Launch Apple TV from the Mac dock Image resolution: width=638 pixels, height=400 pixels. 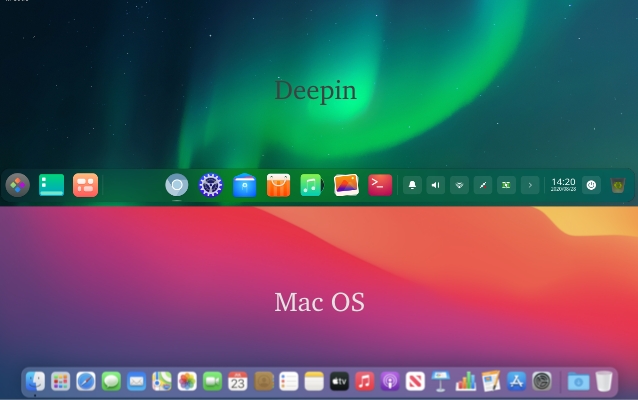point(339,382)
